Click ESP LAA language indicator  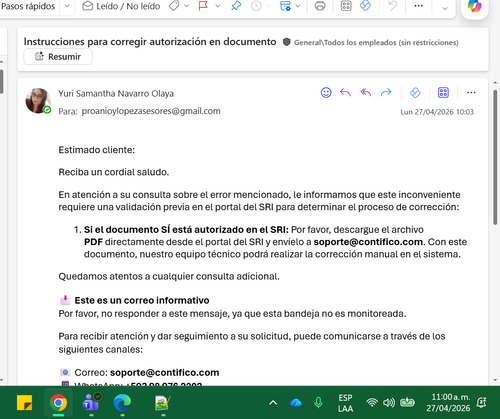click(345, 403)
